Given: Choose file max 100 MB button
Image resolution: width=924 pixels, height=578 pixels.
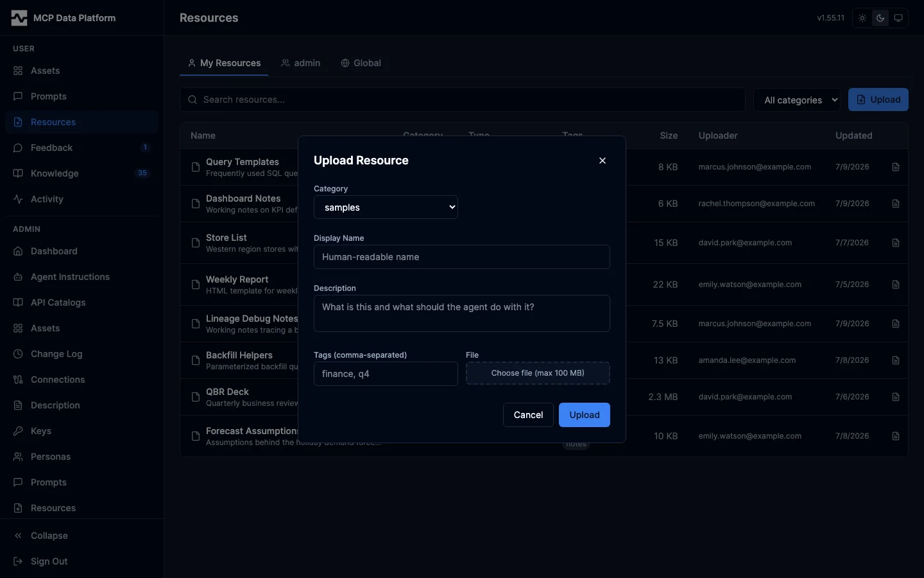Looking at the screenshot, I should 538,373.
